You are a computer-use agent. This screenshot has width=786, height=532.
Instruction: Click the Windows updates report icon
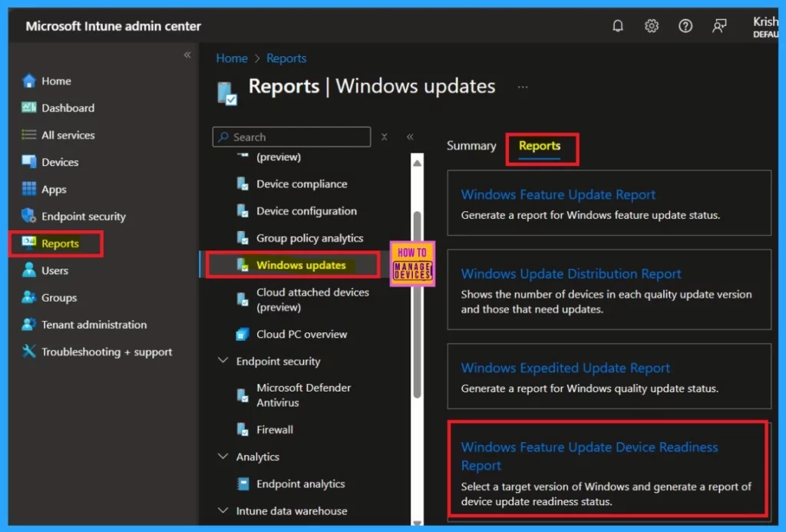243,266
